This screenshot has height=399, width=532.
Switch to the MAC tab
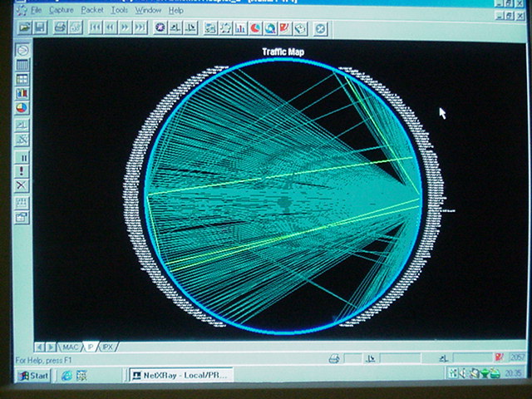point(70,347)
